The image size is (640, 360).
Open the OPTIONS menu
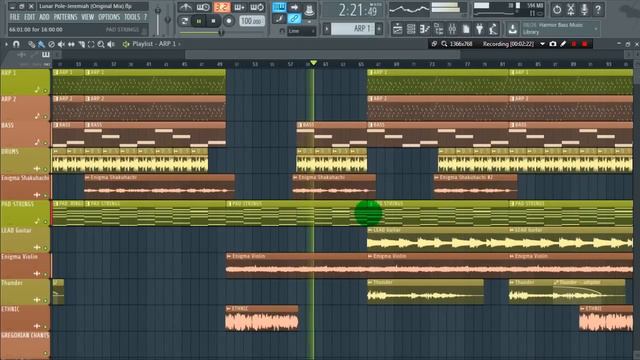[x=109, y=17]
